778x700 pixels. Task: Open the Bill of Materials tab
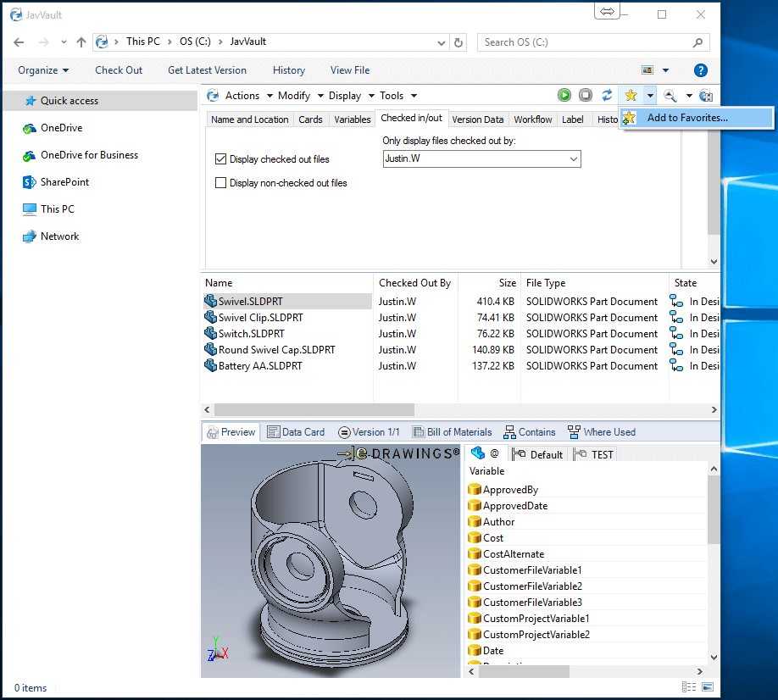point(453,432)
